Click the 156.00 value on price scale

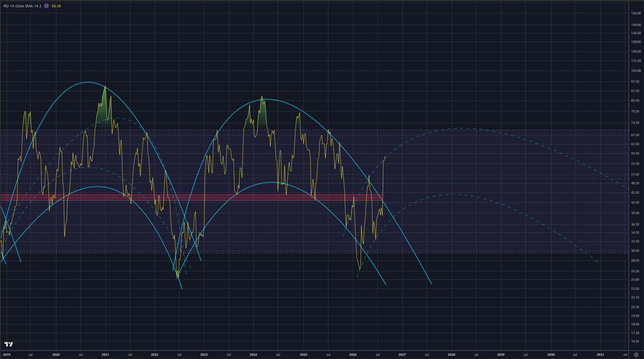[x=636, y=13]
